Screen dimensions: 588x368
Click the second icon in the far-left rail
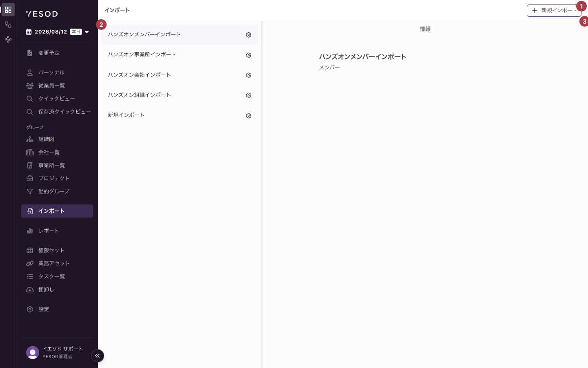(x=8, y=25)
